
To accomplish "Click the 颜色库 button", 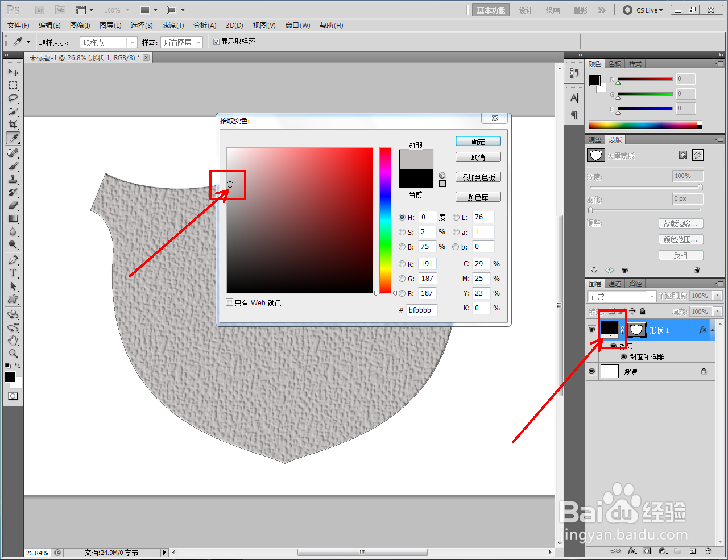I will pos(478,197).
